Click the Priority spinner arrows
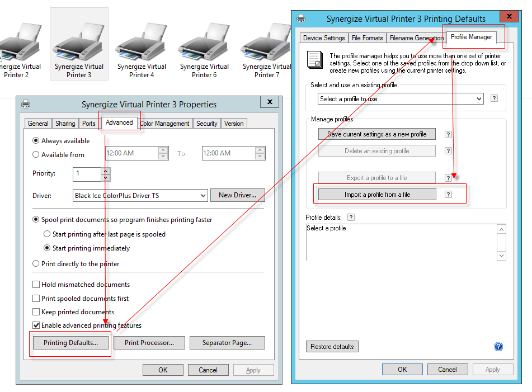 [106, 174]
